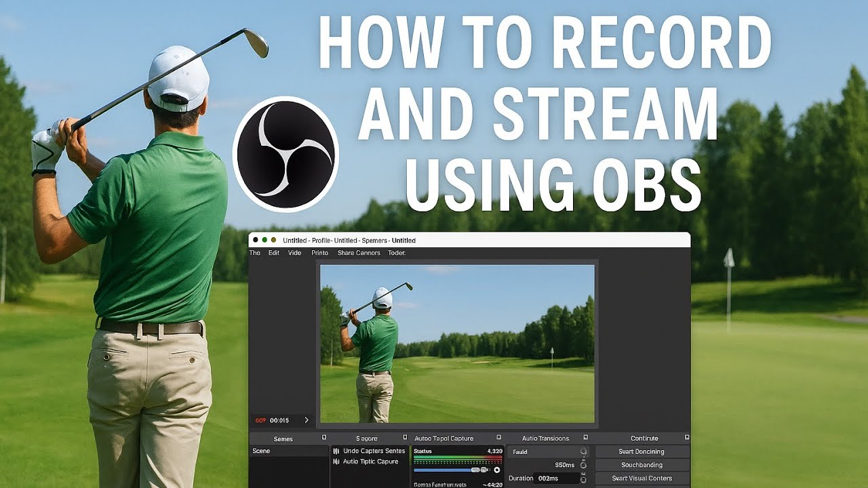Open the Fauld transition dropdown
The height and width of the screenshot is (488, 868).
pyautogui.click(x=549, y=452)
